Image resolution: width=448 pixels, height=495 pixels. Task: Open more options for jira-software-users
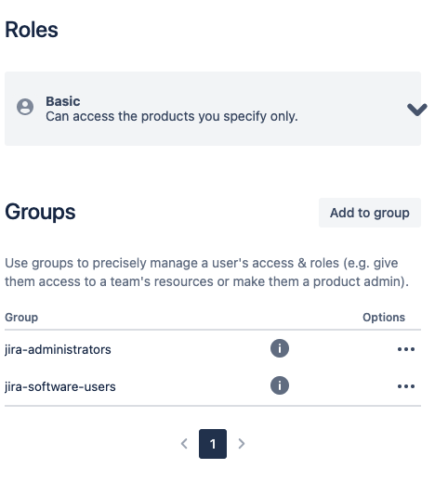tap(406, 386)
